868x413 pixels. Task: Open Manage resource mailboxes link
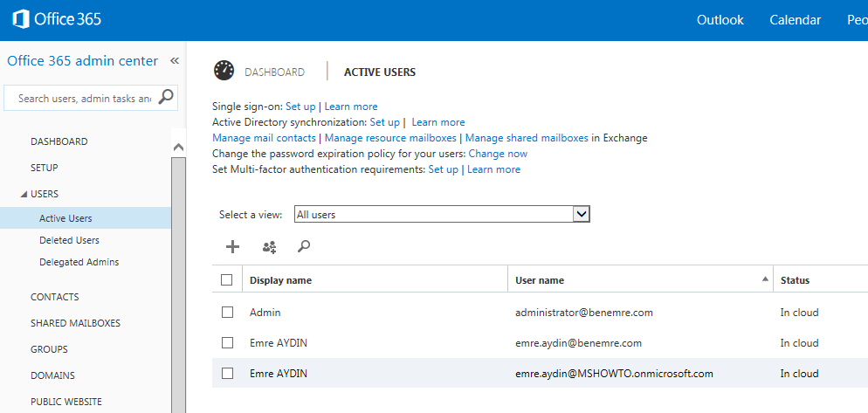coord(391,138)
